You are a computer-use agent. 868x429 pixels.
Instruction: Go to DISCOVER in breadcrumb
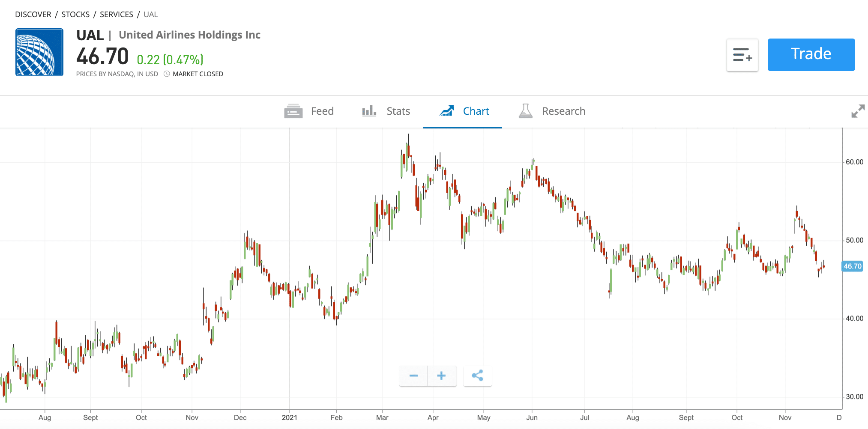pyautogui.click(x=33, y=15)
